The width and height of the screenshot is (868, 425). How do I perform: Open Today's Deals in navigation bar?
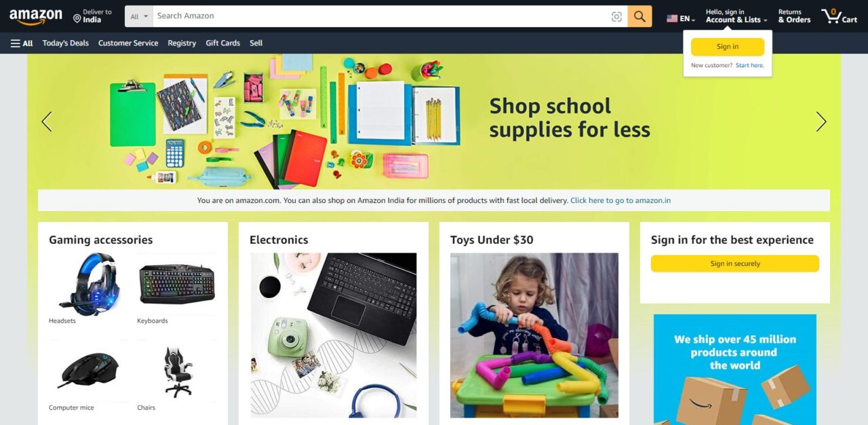point(65,43)
